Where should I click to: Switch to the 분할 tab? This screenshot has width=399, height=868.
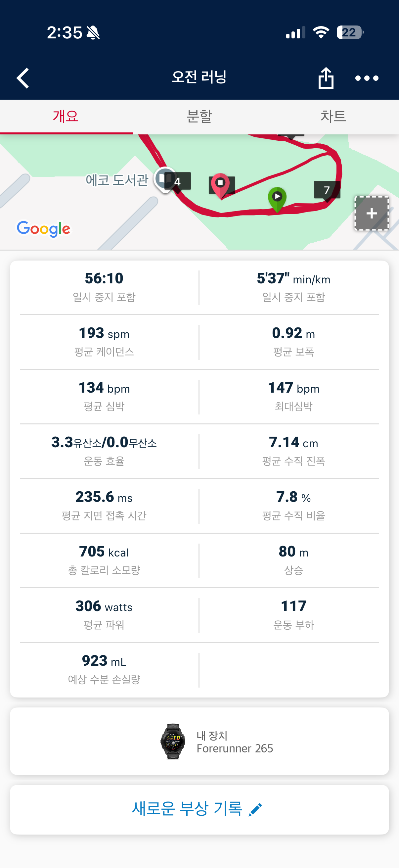pyautogui.click(x=199, y=117)
